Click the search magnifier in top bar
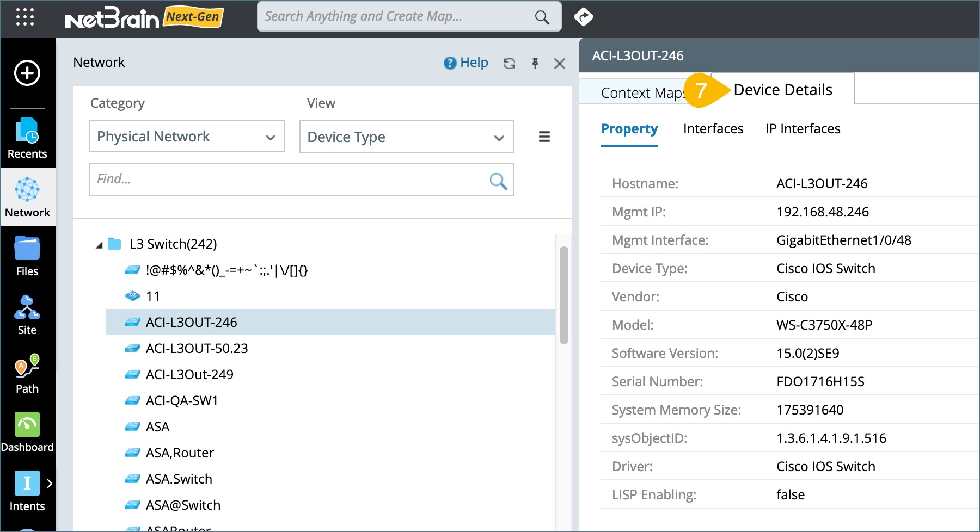The width and height of the screenshot is (980, 532). 542,17
